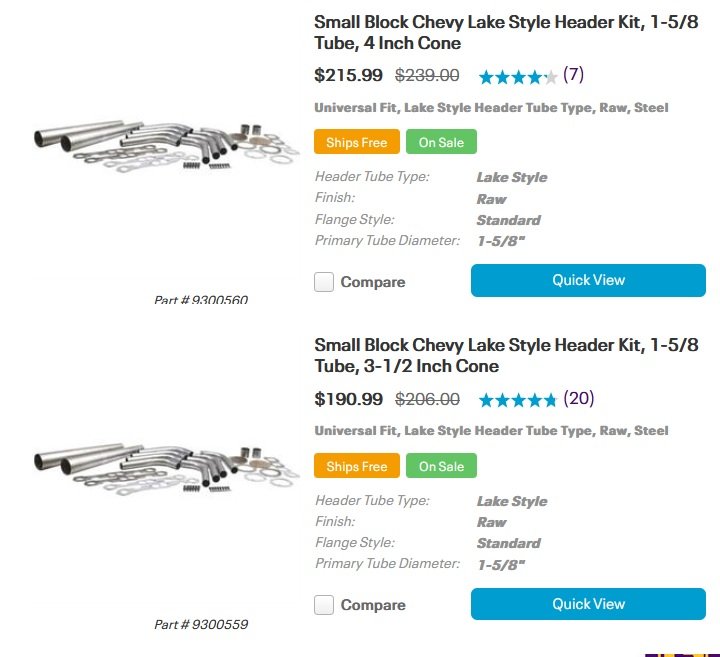Viewport: 720px width, 657px height.
Task: Open the (20) reviews count link
Action: click(x=578, y=398)
